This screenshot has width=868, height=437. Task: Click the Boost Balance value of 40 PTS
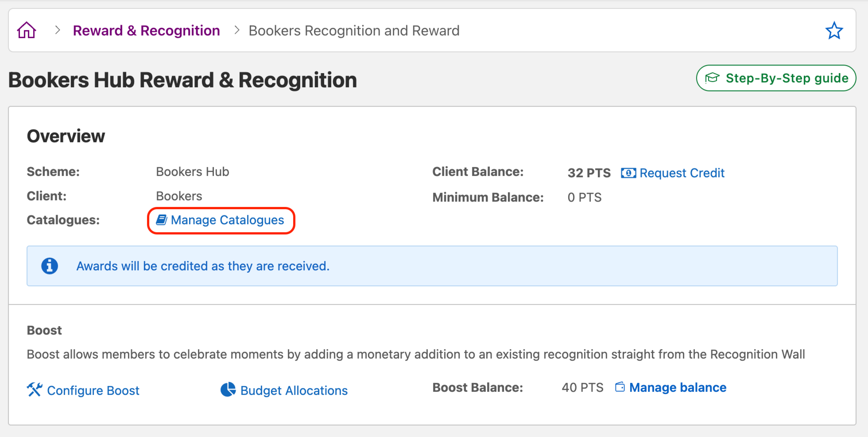(x=582, y=387)
